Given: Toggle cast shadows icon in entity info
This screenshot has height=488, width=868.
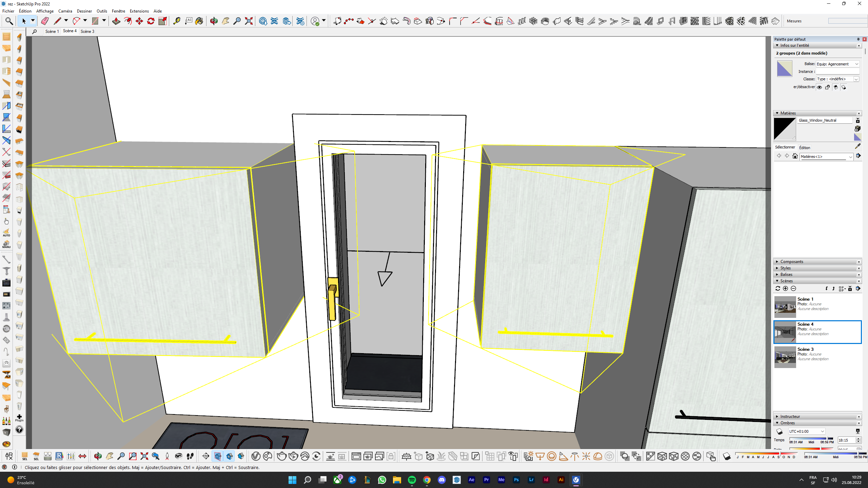Looking at the screenshot, I should (844, 87).
